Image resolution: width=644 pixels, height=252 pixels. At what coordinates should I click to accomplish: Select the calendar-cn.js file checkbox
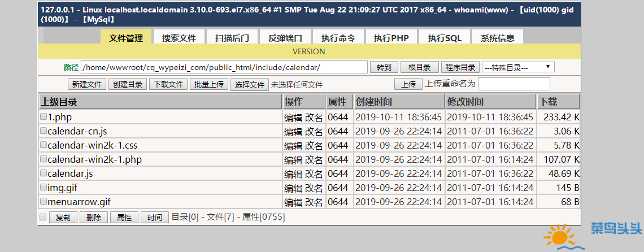click(43, 131)
